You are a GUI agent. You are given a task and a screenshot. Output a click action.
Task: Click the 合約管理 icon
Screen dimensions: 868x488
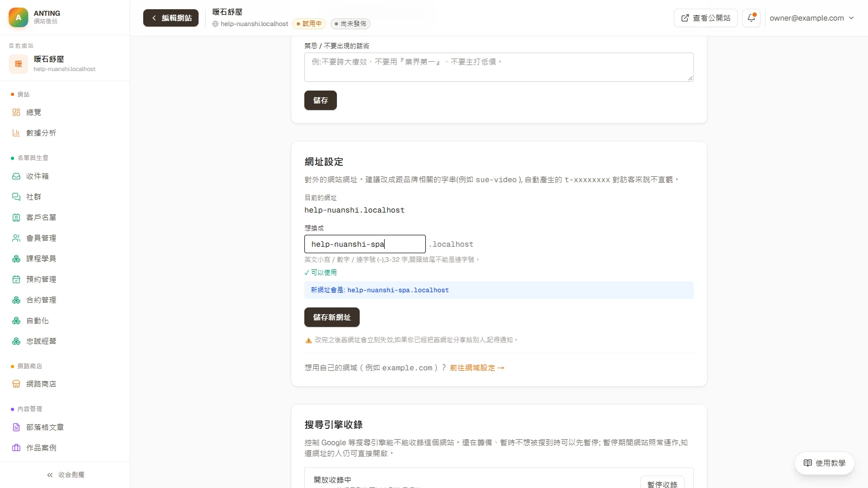(16, 300)
